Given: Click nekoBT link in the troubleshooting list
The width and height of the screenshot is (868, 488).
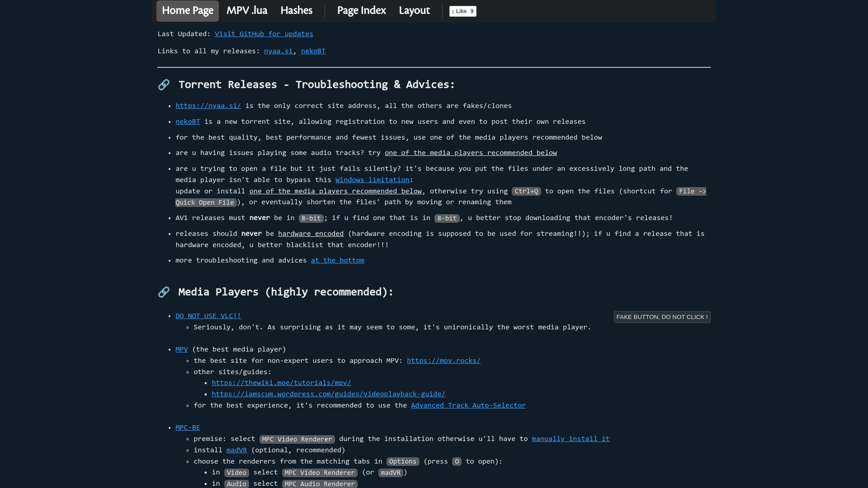Looking at the screenshot, I should [188, 122].
